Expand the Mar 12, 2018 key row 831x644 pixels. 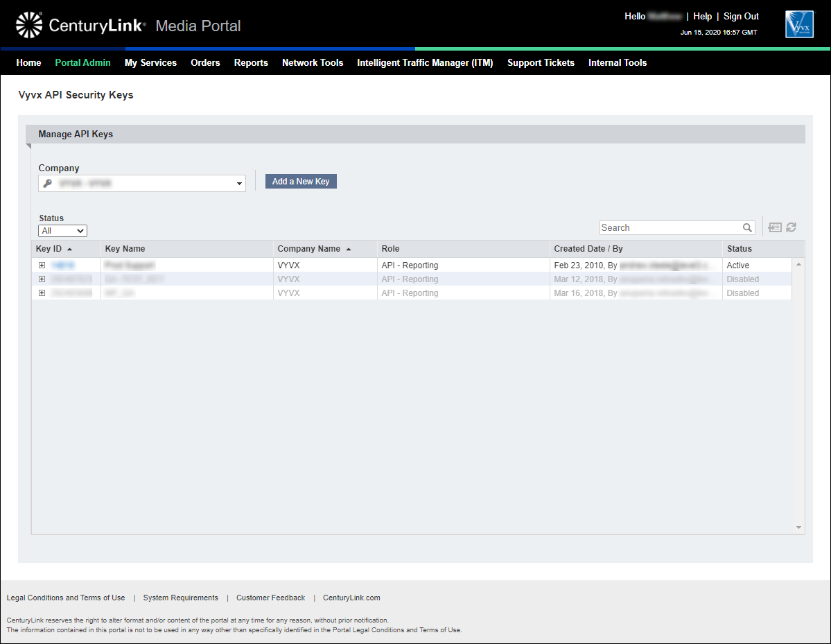coord(42,279)
